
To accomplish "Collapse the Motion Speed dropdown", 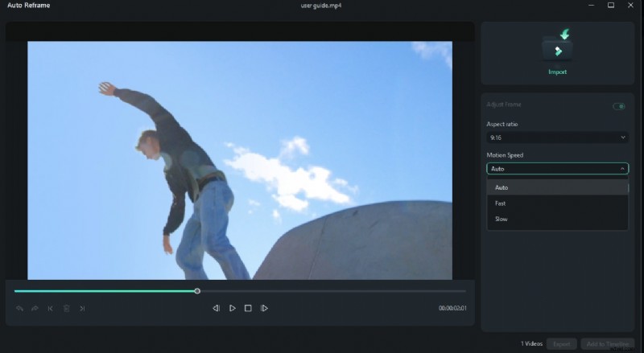I will [557, 169].
